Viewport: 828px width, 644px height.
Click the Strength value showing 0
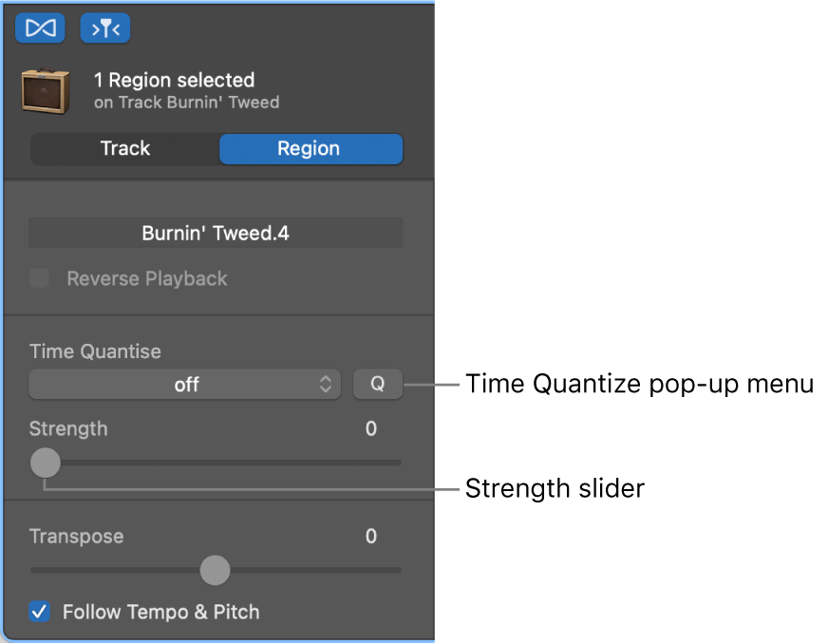(x=370, y=428)
